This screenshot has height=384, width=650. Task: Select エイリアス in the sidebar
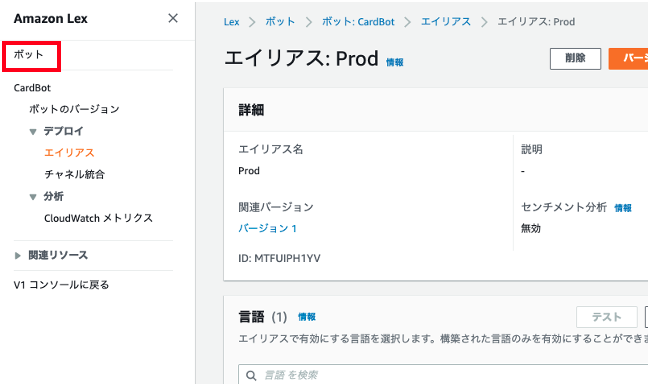[x=69, y=153]
